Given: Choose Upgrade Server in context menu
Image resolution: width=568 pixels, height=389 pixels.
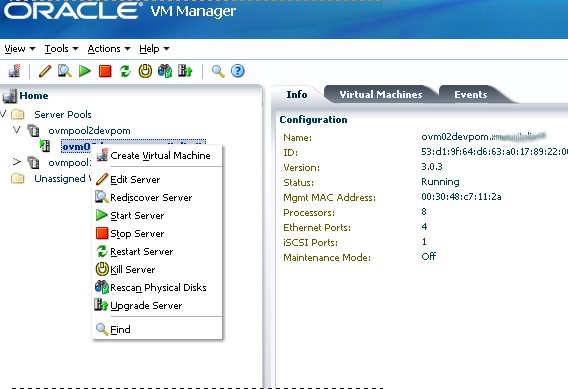Looking at the screenshot, I should coord(157,306).
